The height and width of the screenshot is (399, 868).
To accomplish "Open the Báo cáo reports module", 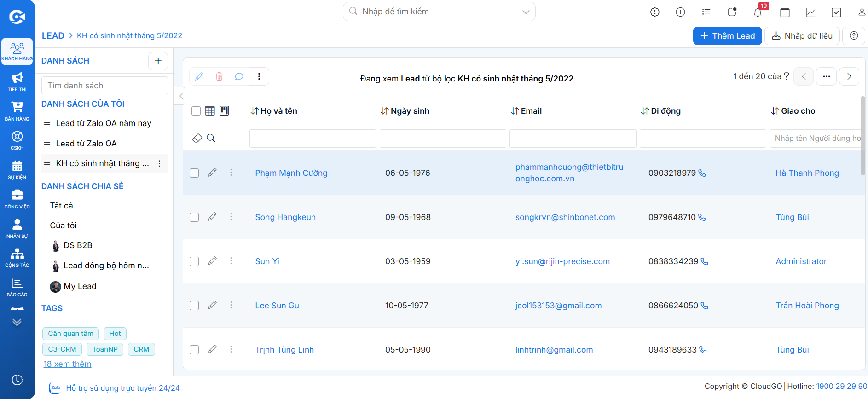I will tap(17, 287).
